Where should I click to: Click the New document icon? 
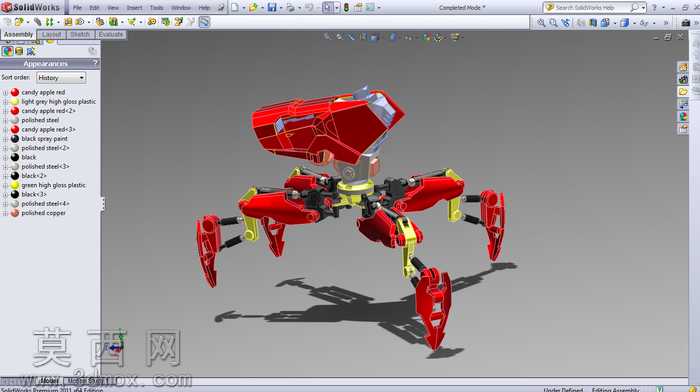click(x=235, y=8)
